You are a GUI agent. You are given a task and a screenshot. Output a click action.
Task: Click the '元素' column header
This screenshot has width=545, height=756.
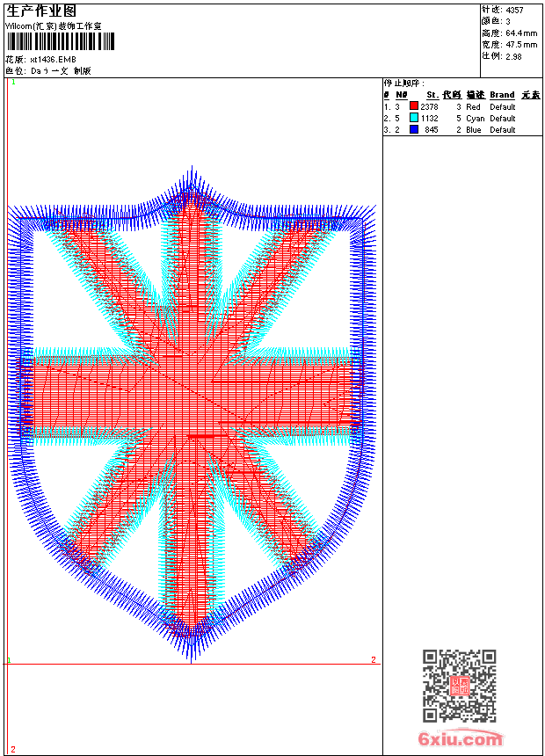point(531,95)
